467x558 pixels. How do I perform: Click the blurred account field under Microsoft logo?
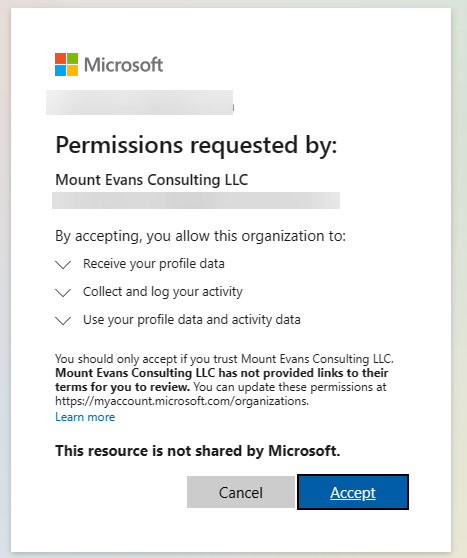click(140, 102)
